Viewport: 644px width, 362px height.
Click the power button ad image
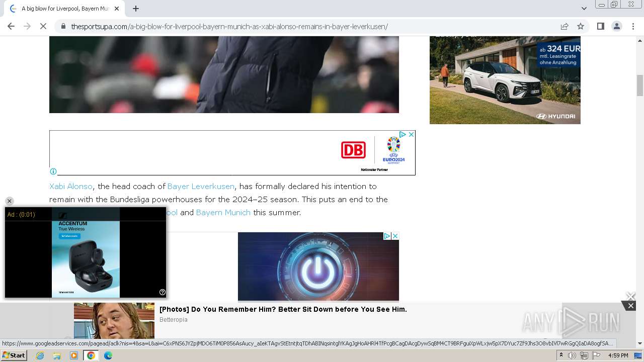(x=318, y=266)
